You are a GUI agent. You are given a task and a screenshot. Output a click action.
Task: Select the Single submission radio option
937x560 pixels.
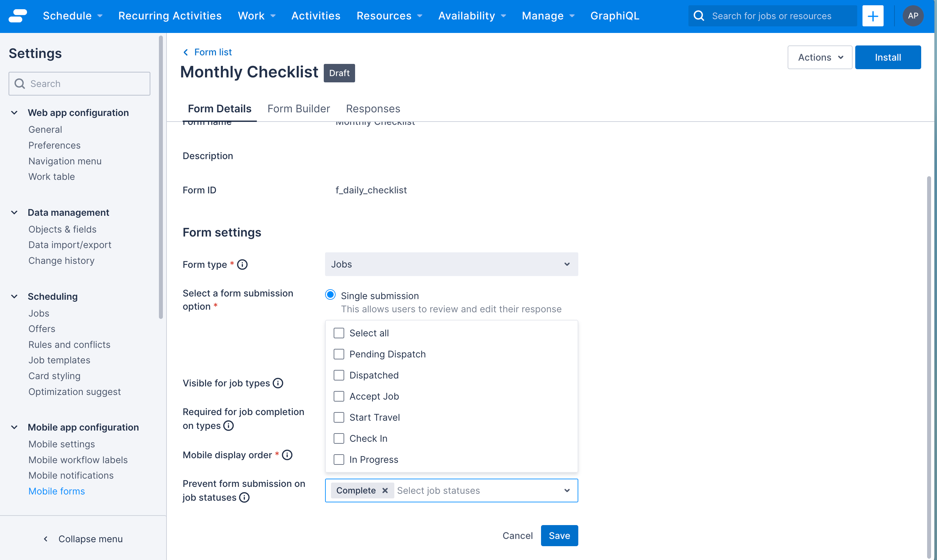point(330,294)
